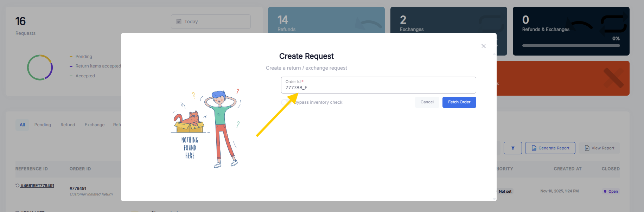Click the Cancel button
This screenshot has width=644, height=212.
click(x=427, y=102)
